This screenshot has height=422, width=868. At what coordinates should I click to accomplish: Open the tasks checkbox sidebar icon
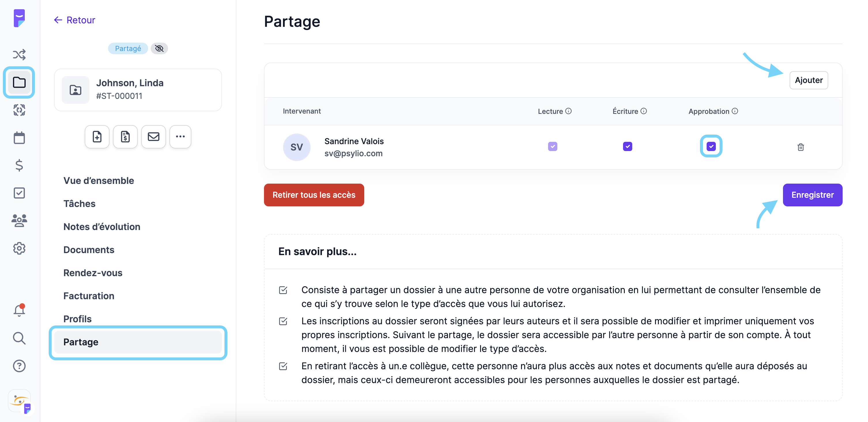(19, 193)
